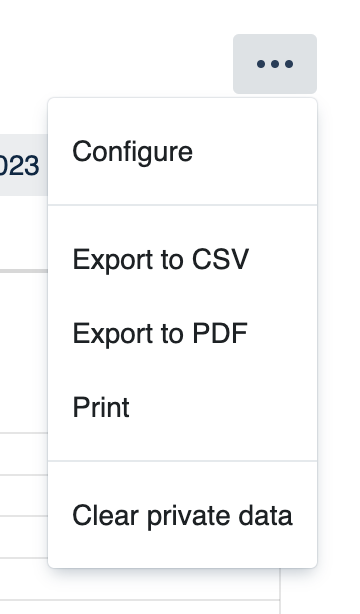Clear private data from this report

tap(182, 515)
